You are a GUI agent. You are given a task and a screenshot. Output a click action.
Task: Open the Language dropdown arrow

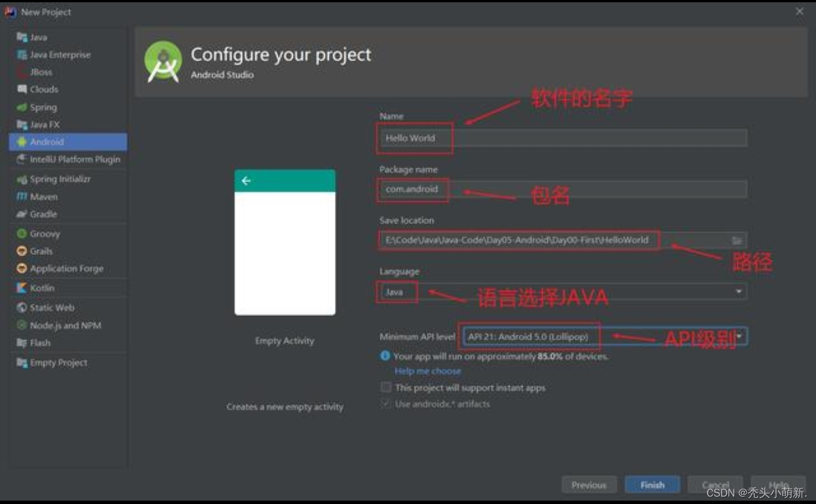[738, 291]
